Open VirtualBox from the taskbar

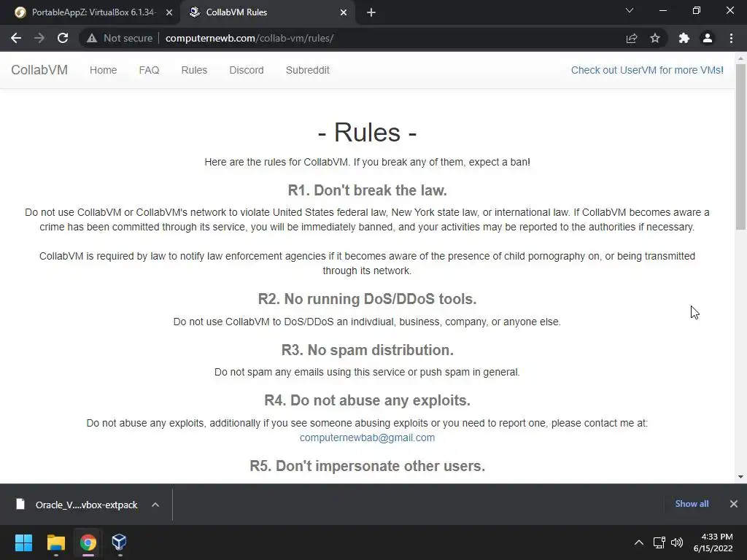(119, 542)
